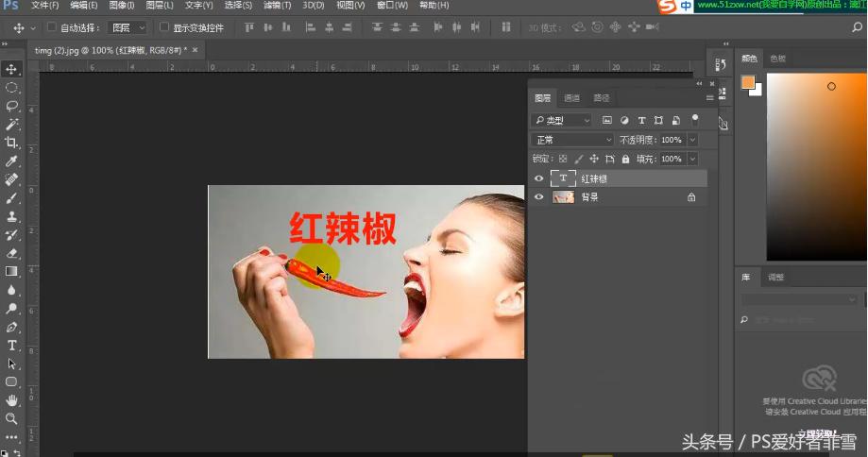
Task: Close the timg (2).jpg document tab
Action: coord(195,50)
